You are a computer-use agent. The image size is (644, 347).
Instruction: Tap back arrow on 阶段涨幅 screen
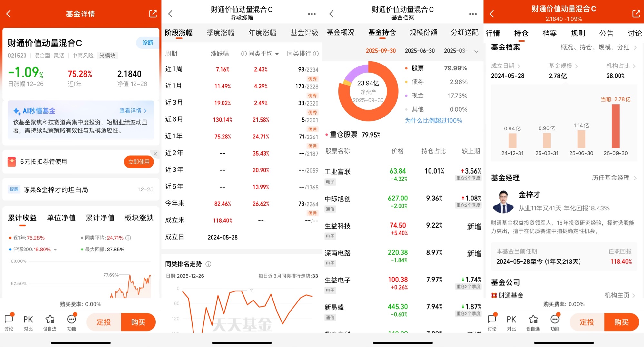tap(170, 14)
